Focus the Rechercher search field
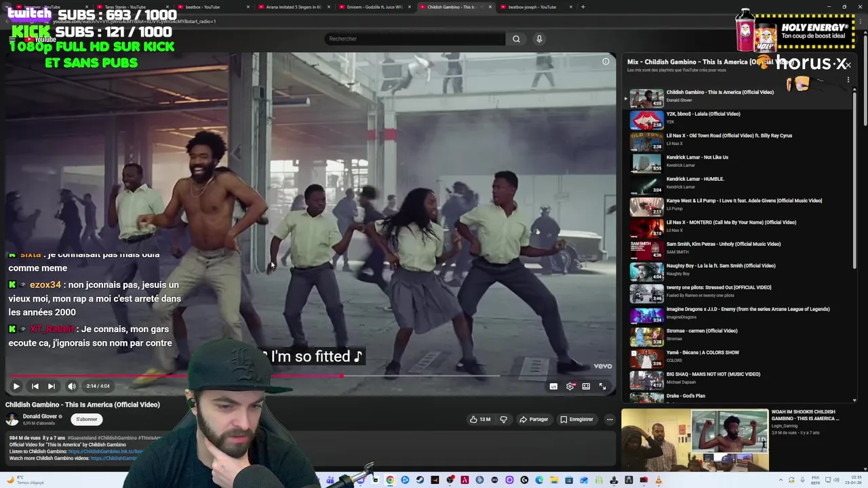This screenshot has height=488, width=868. click(414, 39)
